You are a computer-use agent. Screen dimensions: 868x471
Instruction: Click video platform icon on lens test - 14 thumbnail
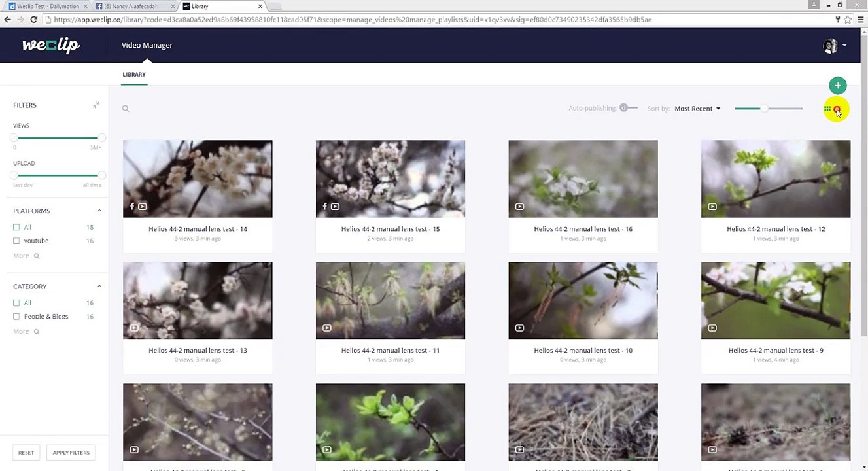(143, 207)
